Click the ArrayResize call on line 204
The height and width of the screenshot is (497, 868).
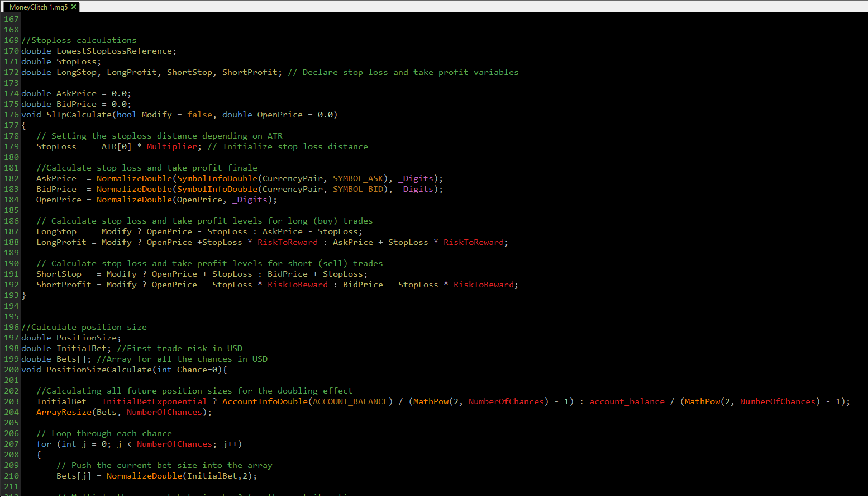point(61,412)
